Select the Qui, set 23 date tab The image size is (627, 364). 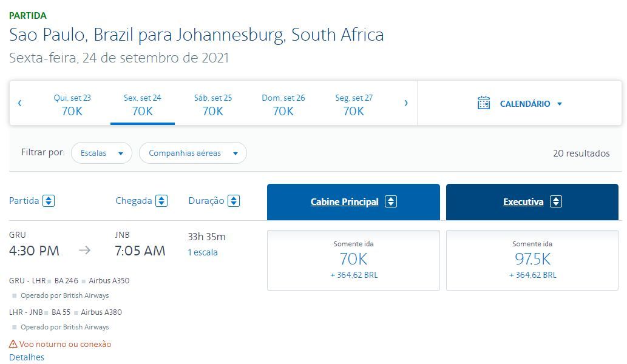[72, 105]
